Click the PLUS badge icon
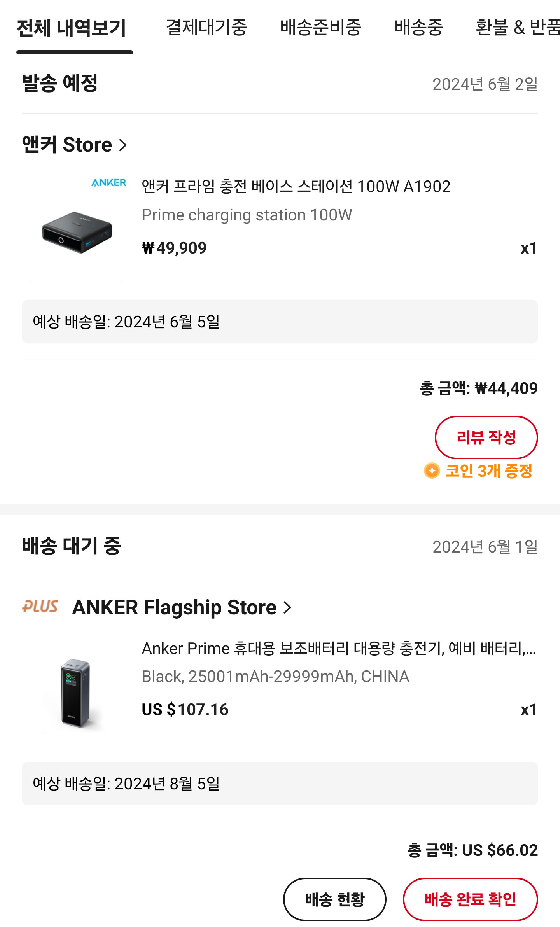 pos(40,607)
